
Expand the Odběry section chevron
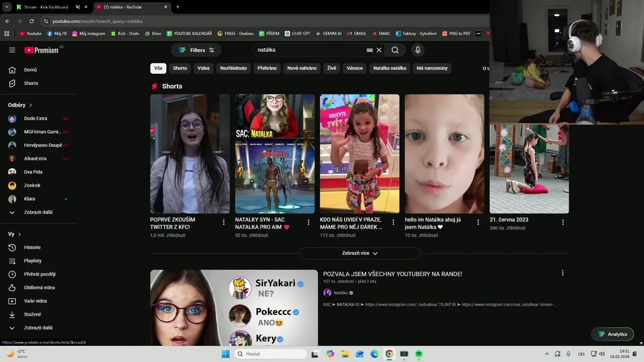[31, 105]
